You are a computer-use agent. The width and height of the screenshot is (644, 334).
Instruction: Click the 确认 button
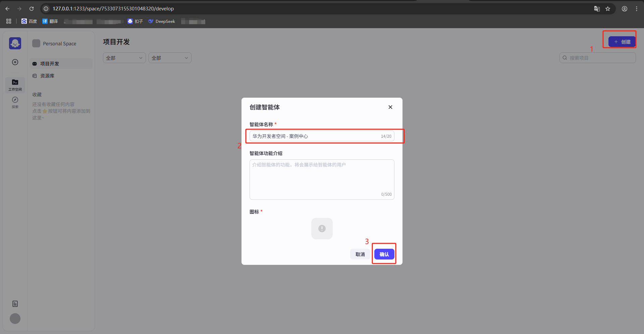coord(384,254)
